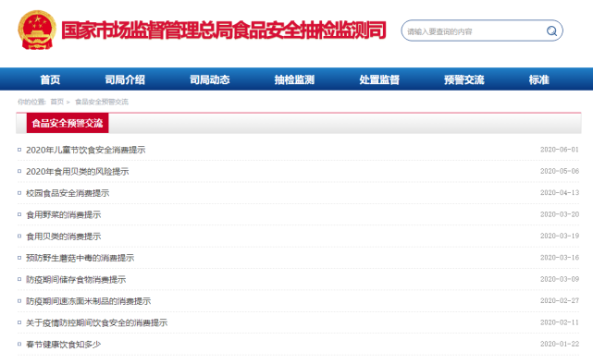Click the bullet beside 校园食品安全消费提示
This screenshot has height=364, width=593.
click(19, 192)
